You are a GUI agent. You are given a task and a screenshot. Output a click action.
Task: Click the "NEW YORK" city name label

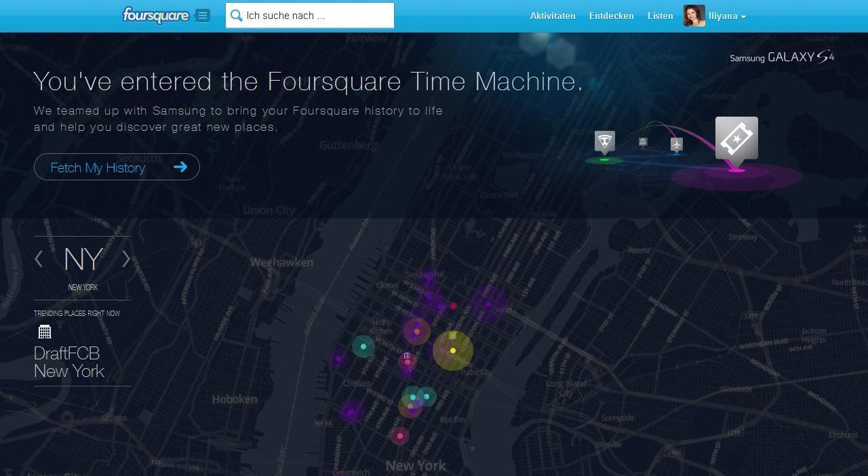(x=83, y=287)
